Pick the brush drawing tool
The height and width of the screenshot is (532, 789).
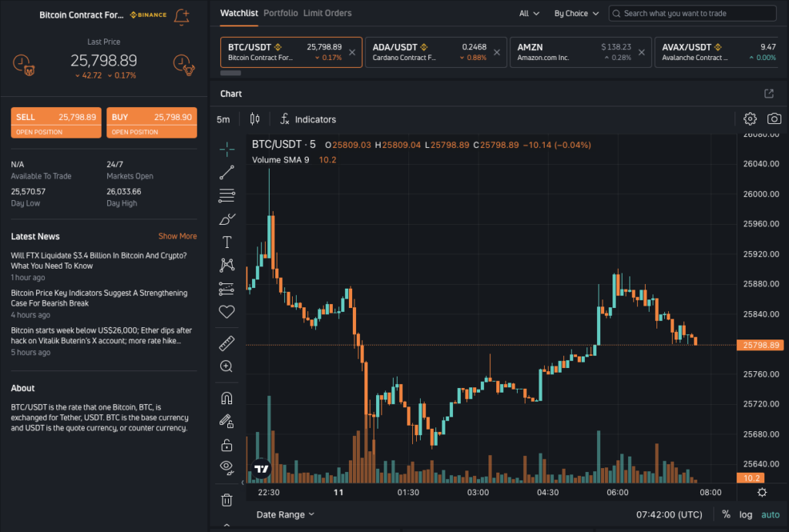(x=226, y=218)
